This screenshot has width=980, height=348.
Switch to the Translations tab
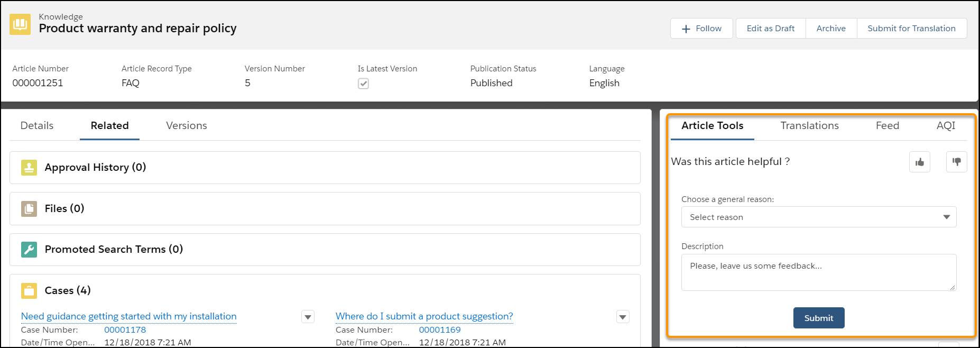tap(809, 126)
